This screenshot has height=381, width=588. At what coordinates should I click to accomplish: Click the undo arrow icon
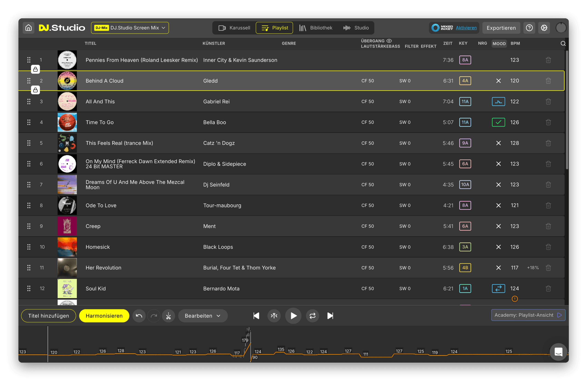(139, 316)
